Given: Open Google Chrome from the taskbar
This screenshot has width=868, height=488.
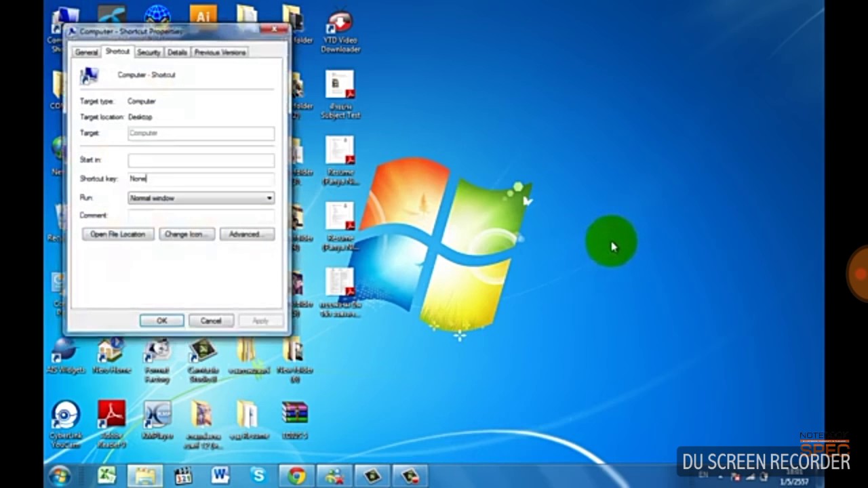Looking at the screenshot, I should [x=296, y=476].
